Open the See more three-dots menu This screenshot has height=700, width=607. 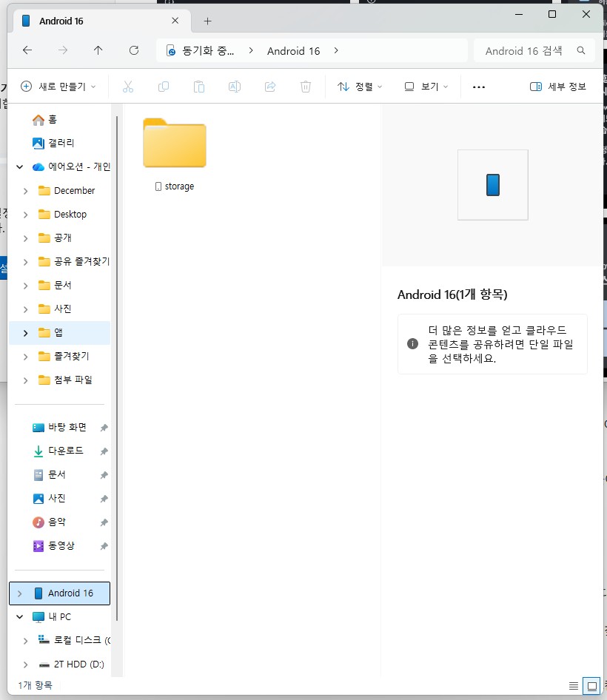(x=479, y=87)
